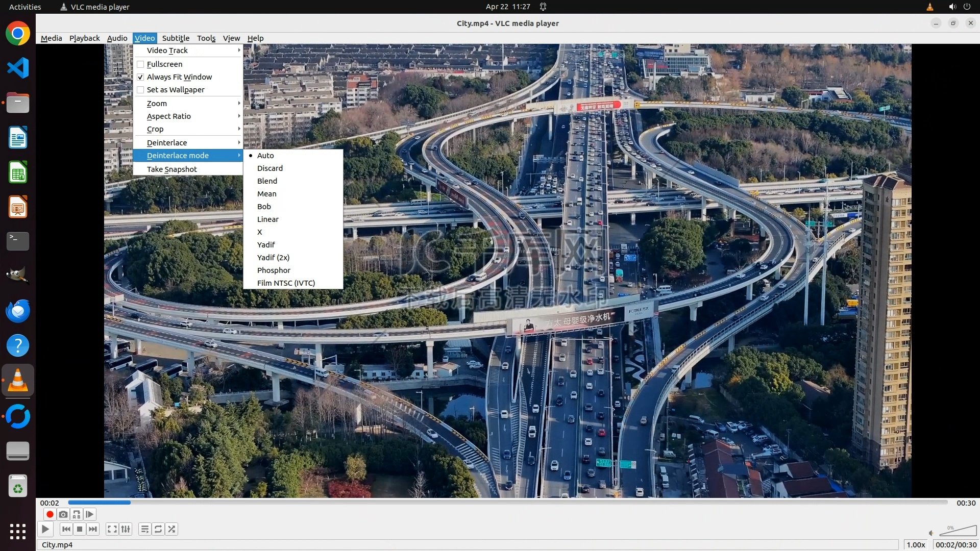This screenshot has width=980, height=551.
Task: Click the red Record button
Action: coord(50,514)
